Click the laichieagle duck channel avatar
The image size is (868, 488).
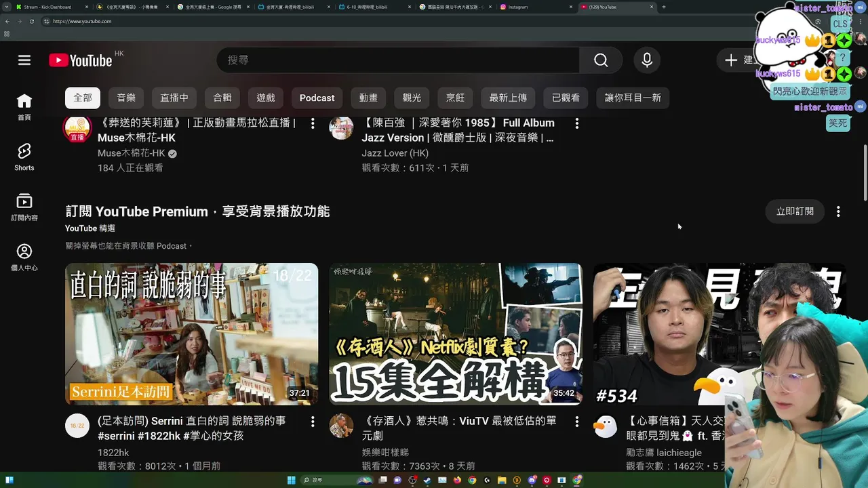coord(606,426)
